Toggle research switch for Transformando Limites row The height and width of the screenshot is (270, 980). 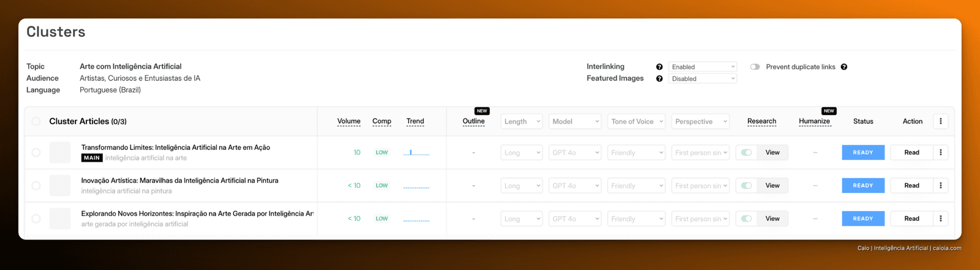click(746, 152)
